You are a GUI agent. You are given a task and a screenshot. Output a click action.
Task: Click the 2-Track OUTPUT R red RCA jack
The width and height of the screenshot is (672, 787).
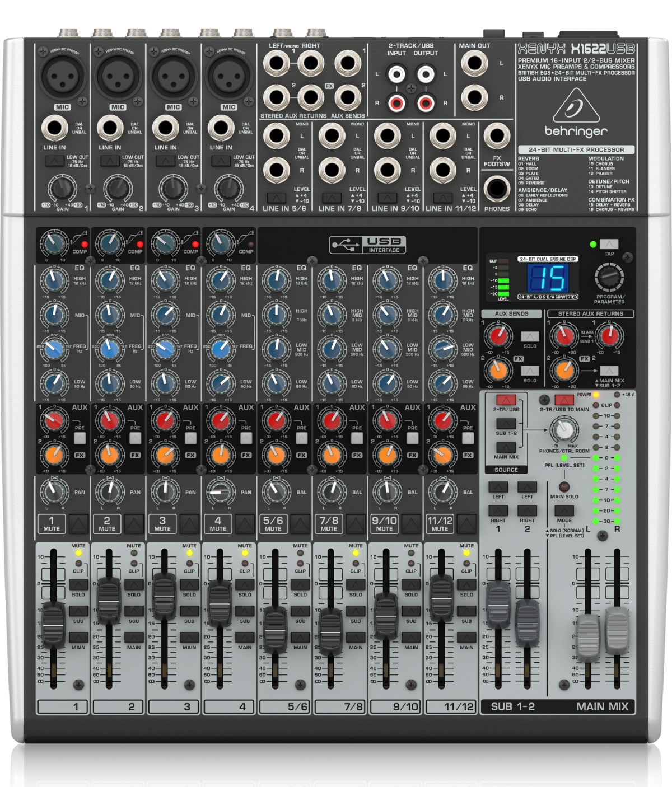(x=426, y=102)
